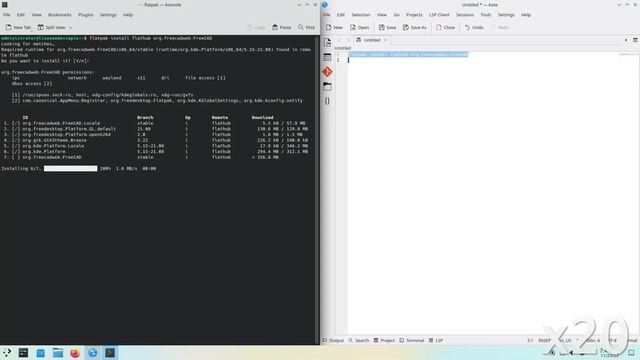This screenshot has width=640, height=360.
Task: Open tab quick-switch dropdown arrow in Kate
Action: [626, 40]
